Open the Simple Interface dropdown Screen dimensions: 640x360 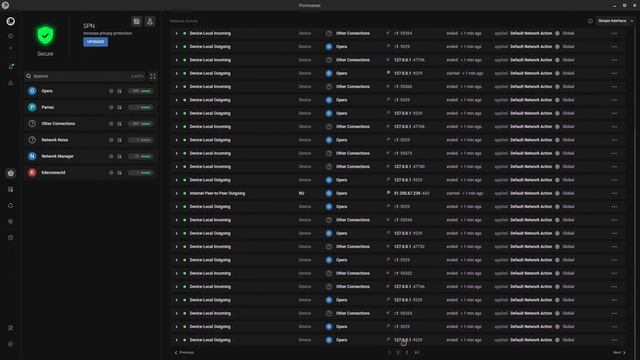(616, 21)
